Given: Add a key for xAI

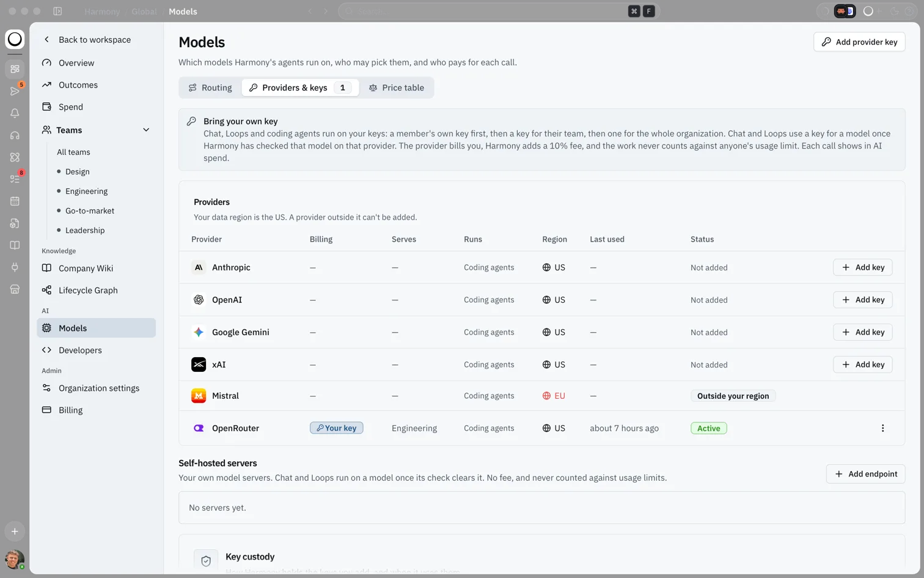Looking at the screenshot, I should pyautogui.click(x=863, y=365).
